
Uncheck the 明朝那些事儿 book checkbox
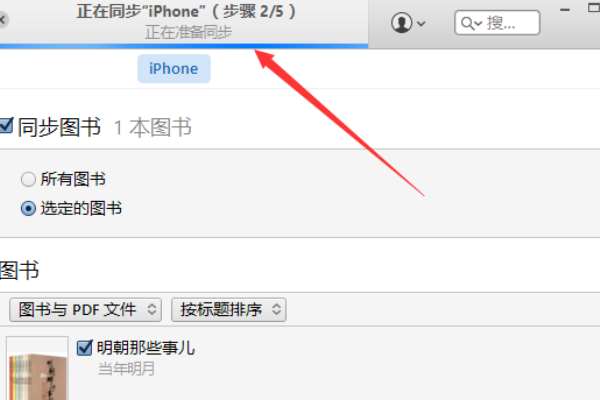(x=84, y=348)
